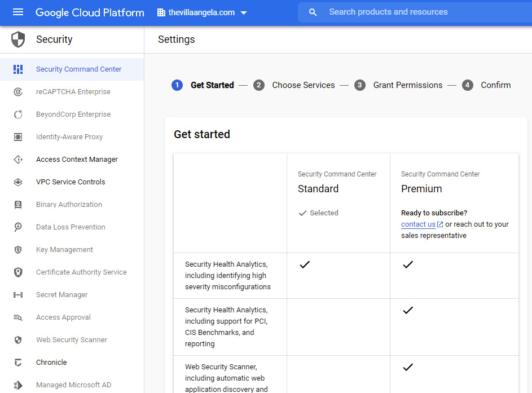Click the Certificate Authority Service icon
Image resolution: width=532 pixels, height=393 pixels.
(18, 272)
